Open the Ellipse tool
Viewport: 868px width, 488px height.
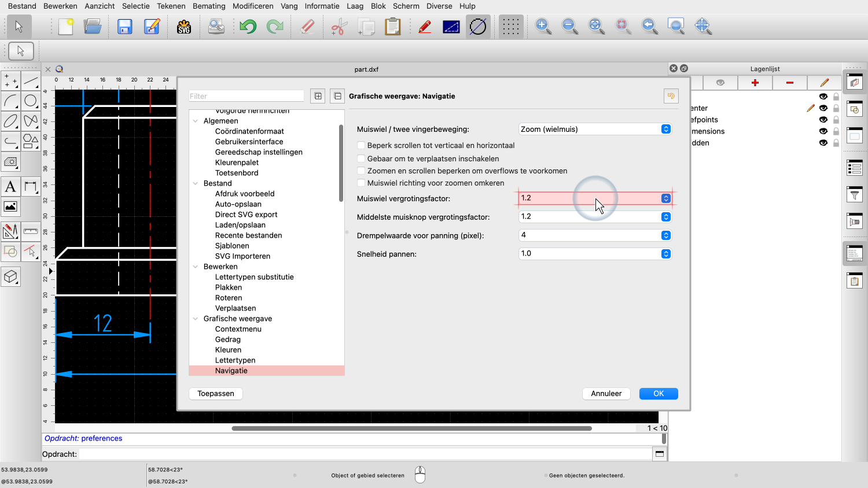point(10,121)
